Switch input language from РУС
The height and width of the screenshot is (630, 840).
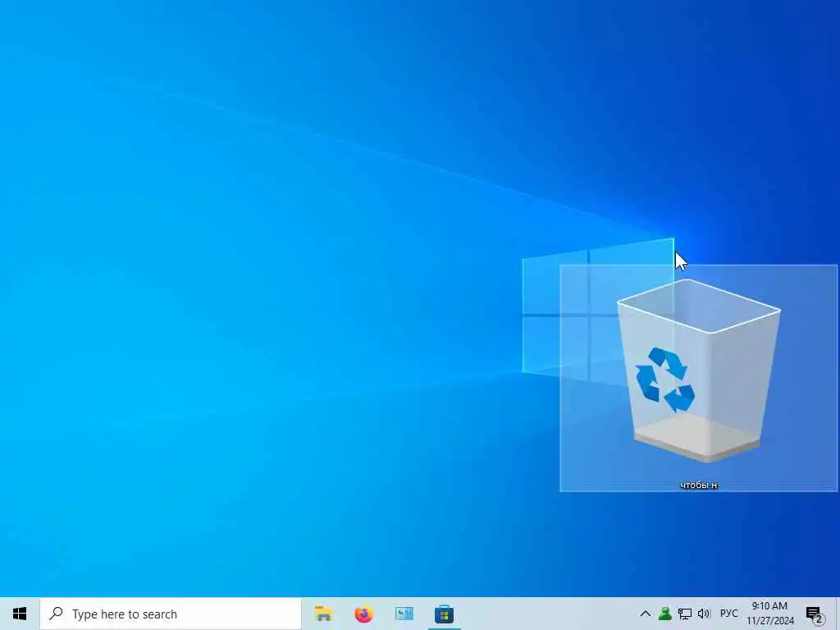(728, 614)
